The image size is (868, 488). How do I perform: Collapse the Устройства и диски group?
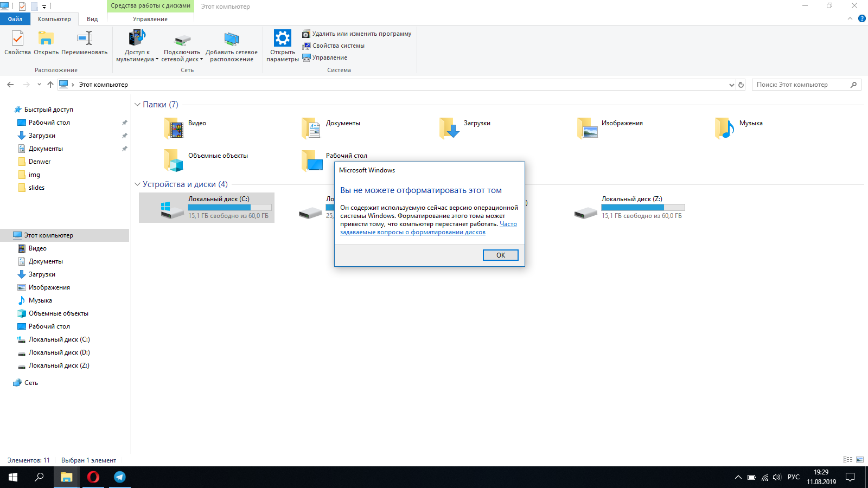[137, 184]
